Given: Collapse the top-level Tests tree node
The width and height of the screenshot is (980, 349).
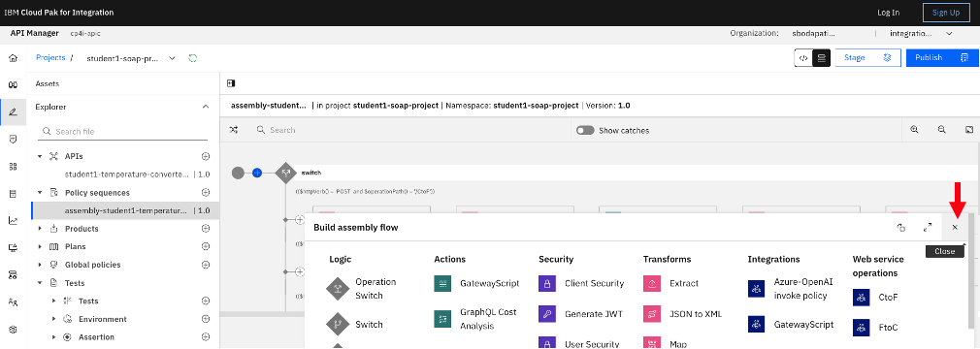Looking at the screenshot, I should 40,283.
